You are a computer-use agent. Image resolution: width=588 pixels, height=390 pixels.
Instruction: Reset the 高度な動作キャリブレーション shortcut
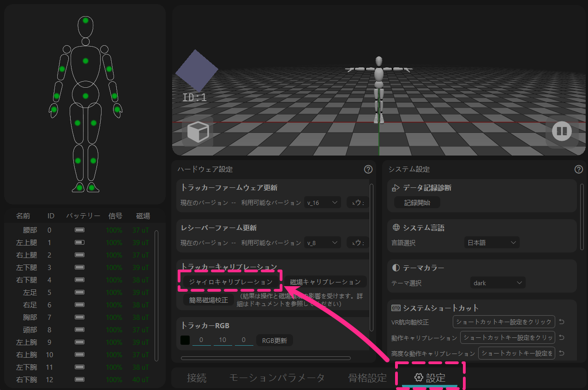point(562,353)
